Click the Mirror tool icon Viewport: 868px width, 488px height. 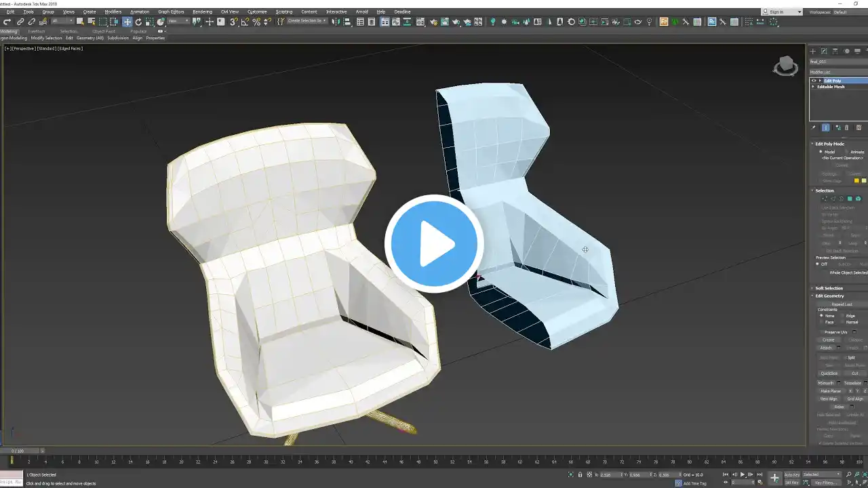coord(336,22)
